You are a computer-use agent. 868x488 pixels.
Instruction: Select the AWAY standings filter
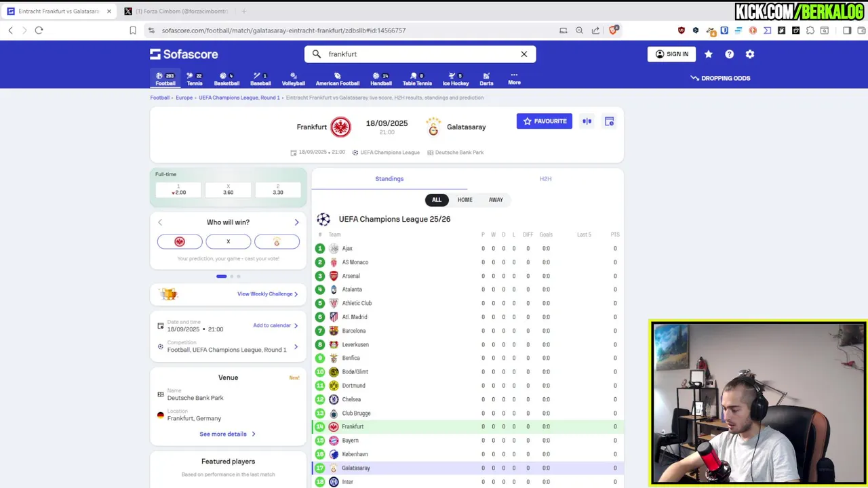tap(496, 200)
